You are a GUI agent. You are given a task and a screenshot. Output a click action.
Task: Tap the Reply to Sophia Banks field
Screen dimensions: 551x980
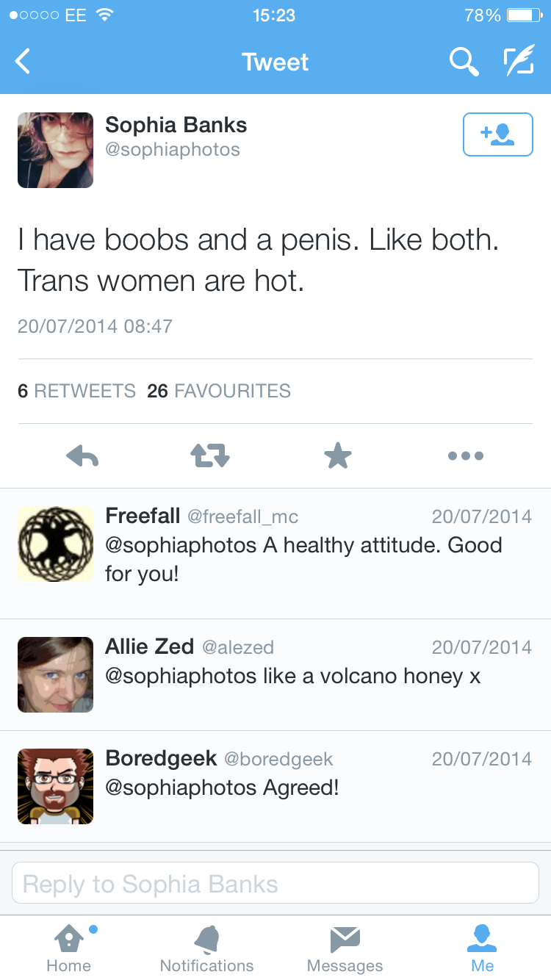coord(275,883)
